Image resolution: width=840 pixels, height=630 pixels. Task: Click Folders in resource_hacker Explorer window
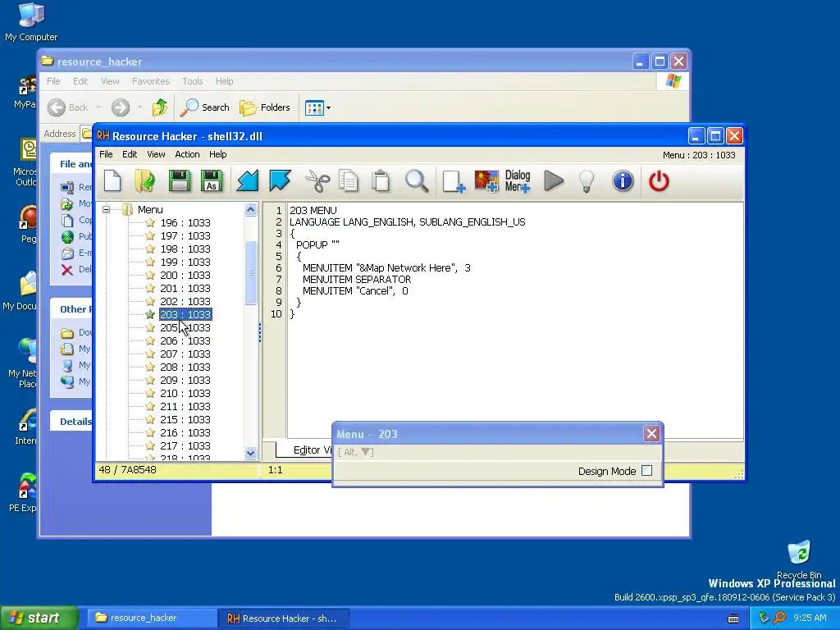tap(265, 107)
